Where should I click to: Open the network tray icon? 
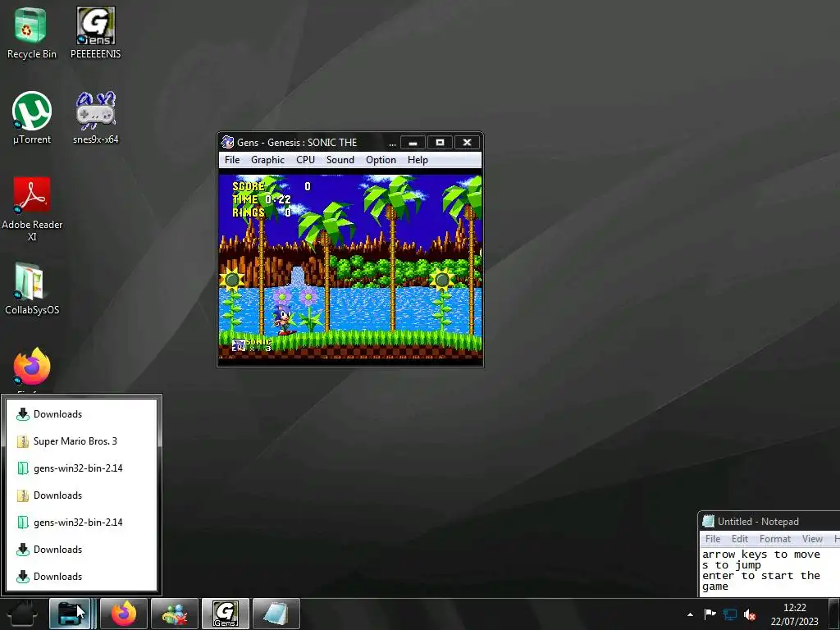click(729, 614)
